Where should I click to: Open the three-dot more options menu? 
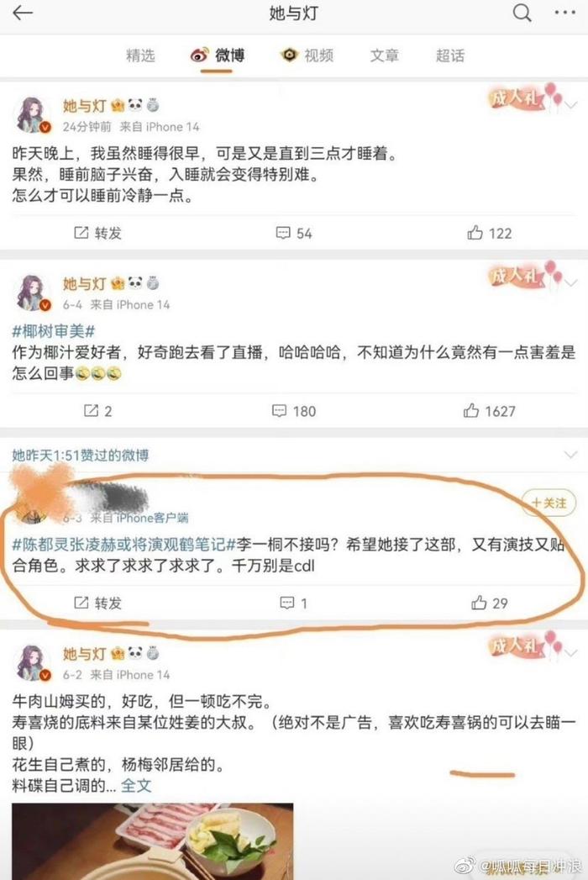(x=564, y=13)
